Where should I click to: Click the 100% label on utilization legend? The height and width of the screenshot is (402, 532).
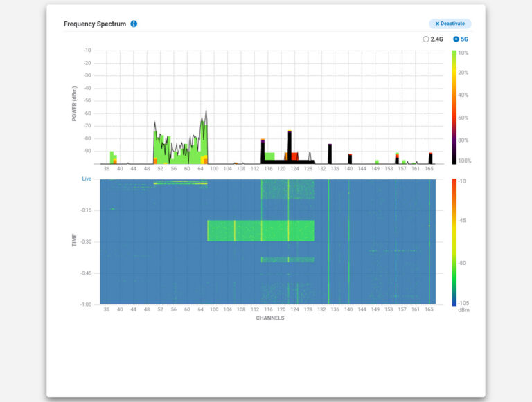pos(464,161)
